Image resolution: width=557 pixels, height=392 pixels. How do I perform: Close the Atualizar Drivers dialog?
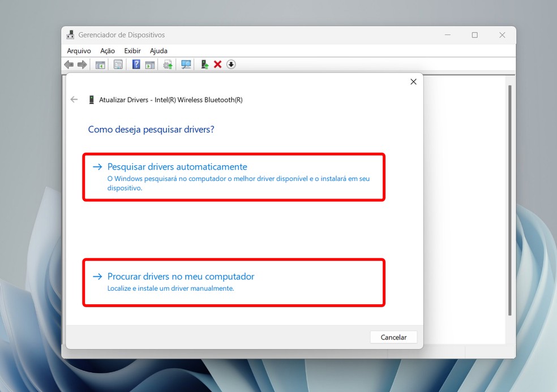413,81
